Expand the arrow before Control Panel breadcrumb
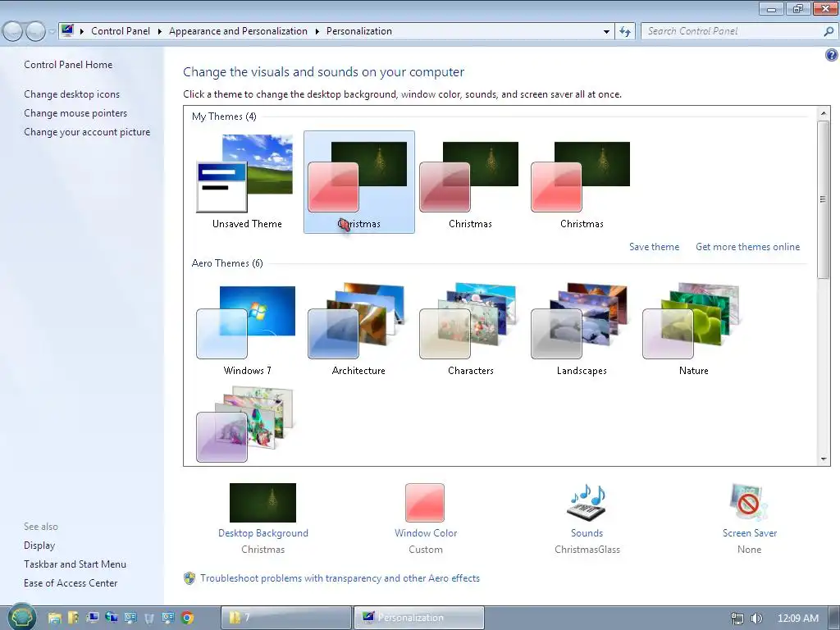Screen dimensions: 840x630 [x=82, y=32]
